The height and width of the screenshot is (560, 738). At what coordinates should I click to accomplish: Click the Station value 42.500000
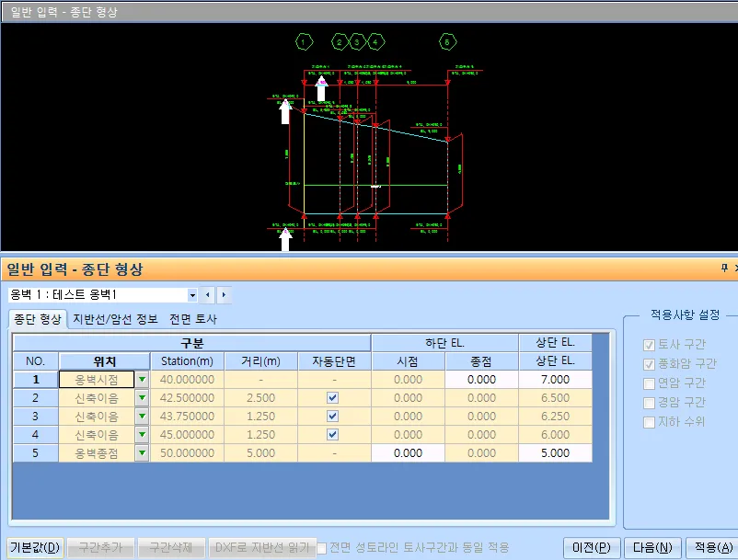click(x=188, y=398)
